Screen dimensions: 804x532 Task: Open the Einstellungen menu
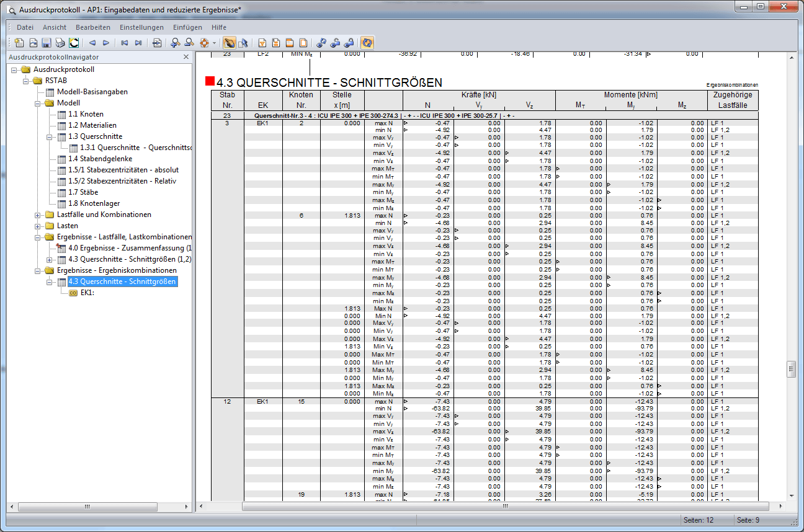tap(142, 27)
